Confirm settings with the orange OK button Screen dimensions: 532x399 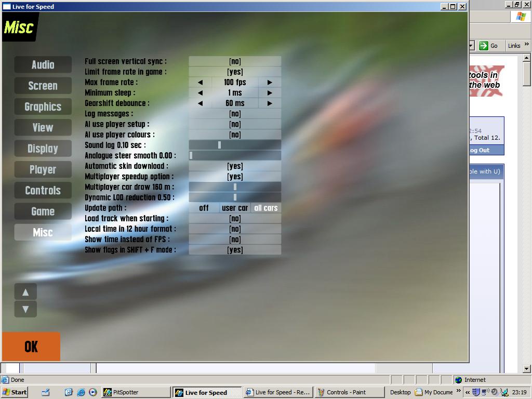click(31, 347)
